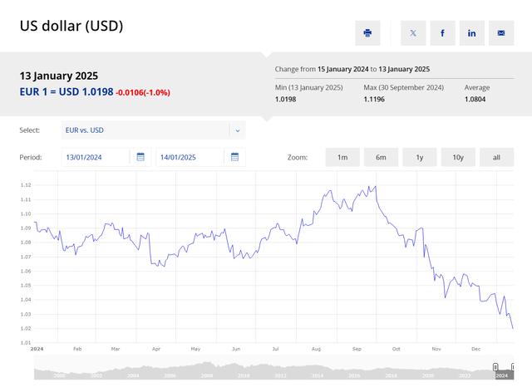This screenshot has height=392, width=532.
Task: Share page on Facebook
Action: coord(442,33)
